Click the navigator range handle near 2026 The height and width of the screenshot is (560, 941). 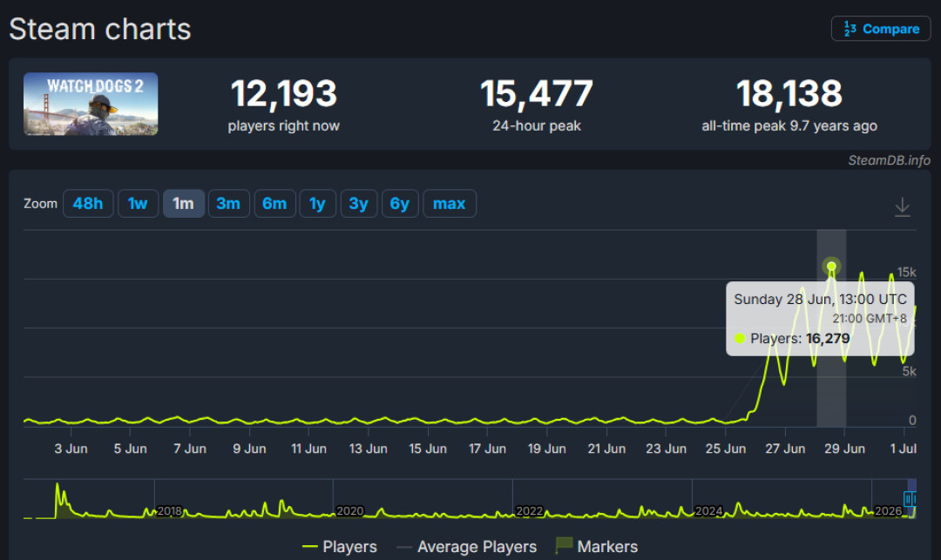[909, 499]
